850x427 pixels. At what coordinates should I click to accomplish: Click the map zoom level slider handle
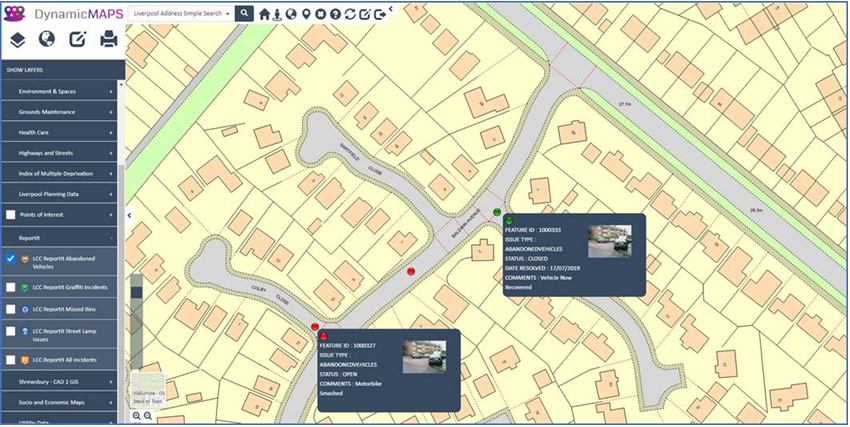137,292
